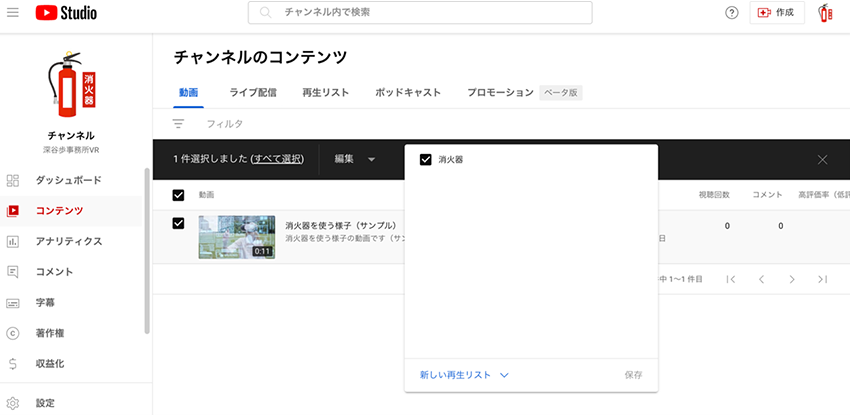
Task: Open the hamburger menu beside YouTube Studio logo
Action: 13,12
